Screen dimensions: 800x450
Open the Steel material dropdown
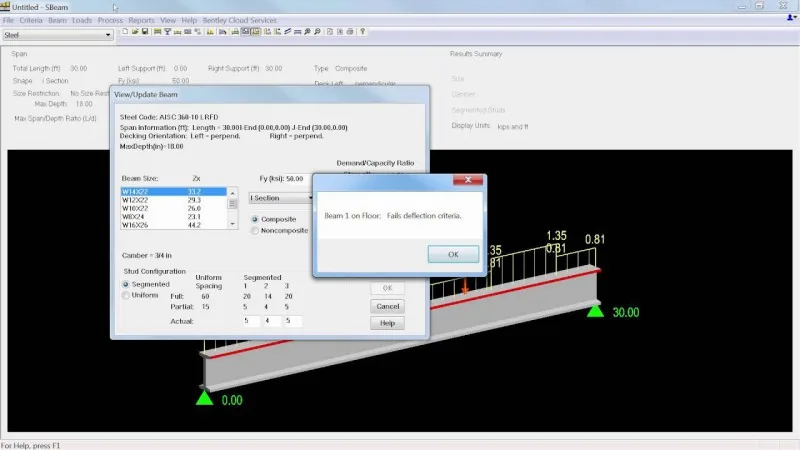pyautogui.click(x=58, y=35)
